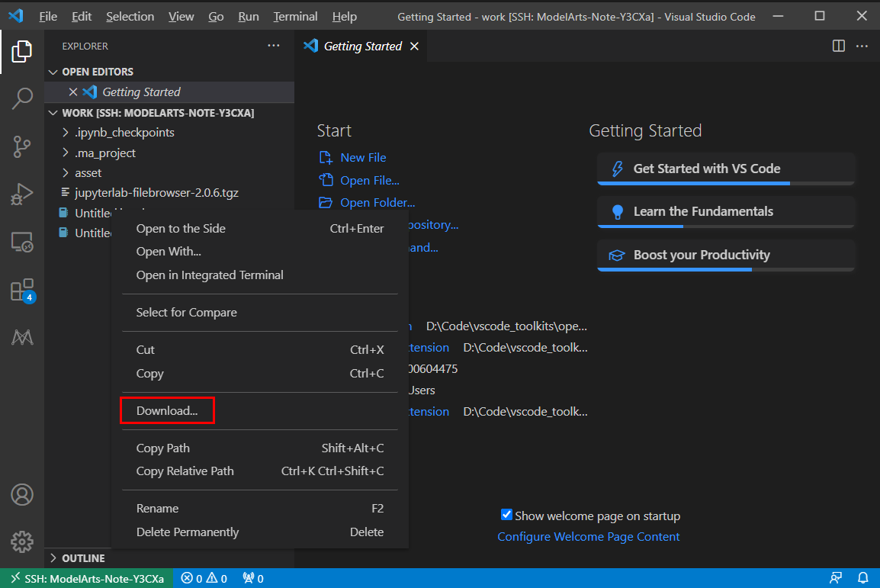This screenshot has width=880, height=588.
Task: Open Learn the Fundamentals walkthrough
Action: [726, 211]
